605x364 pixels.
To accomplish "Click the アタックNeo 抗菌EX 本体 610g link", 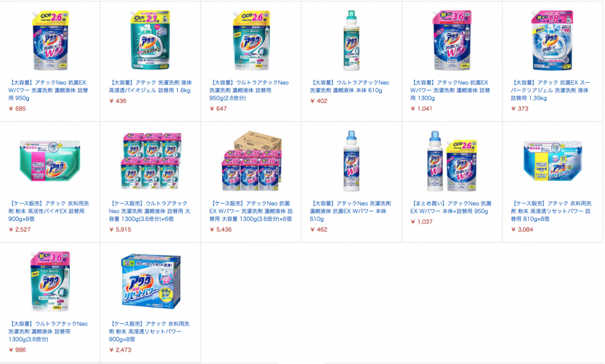I will [x=350, y=211].
